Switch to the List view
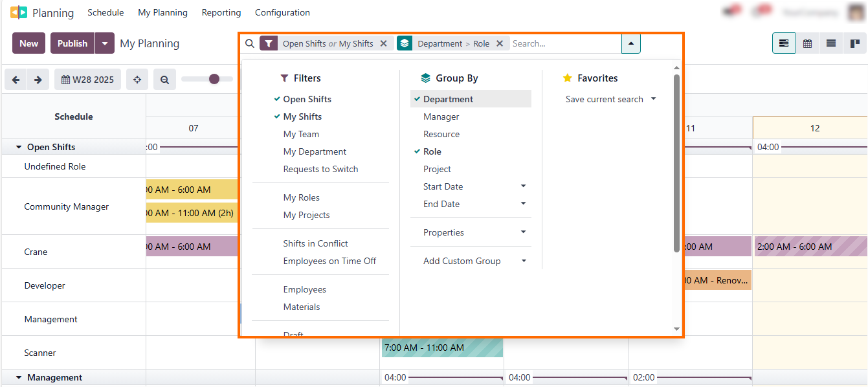 pos(830,43)
